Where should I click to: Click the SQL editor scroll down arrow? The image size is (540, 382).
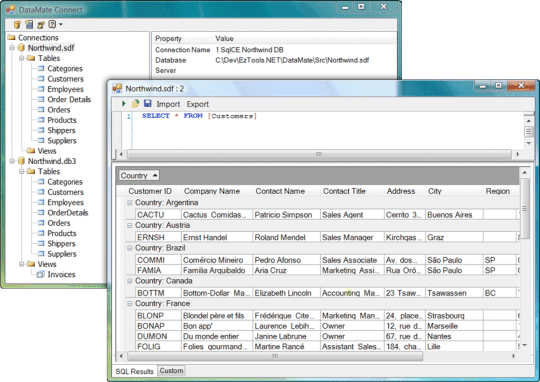(x=529, y=143)
